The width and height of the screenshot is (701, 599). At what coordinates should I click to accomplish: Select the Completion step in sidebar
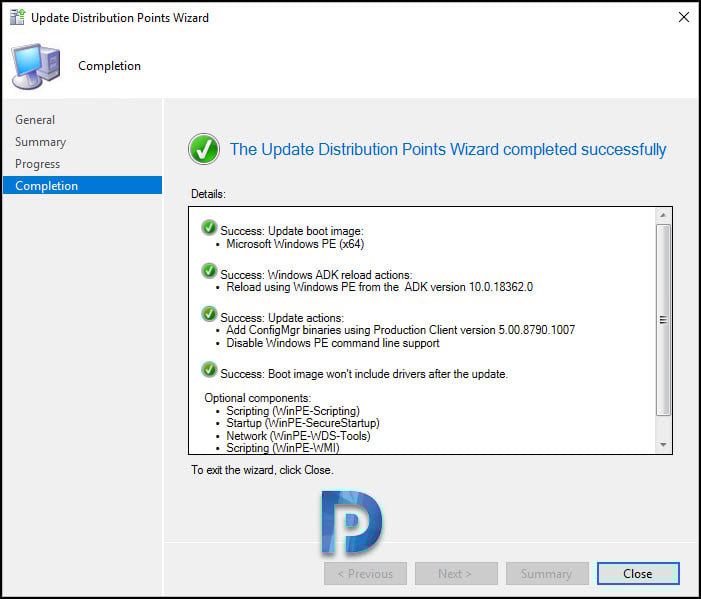(82, 185)
